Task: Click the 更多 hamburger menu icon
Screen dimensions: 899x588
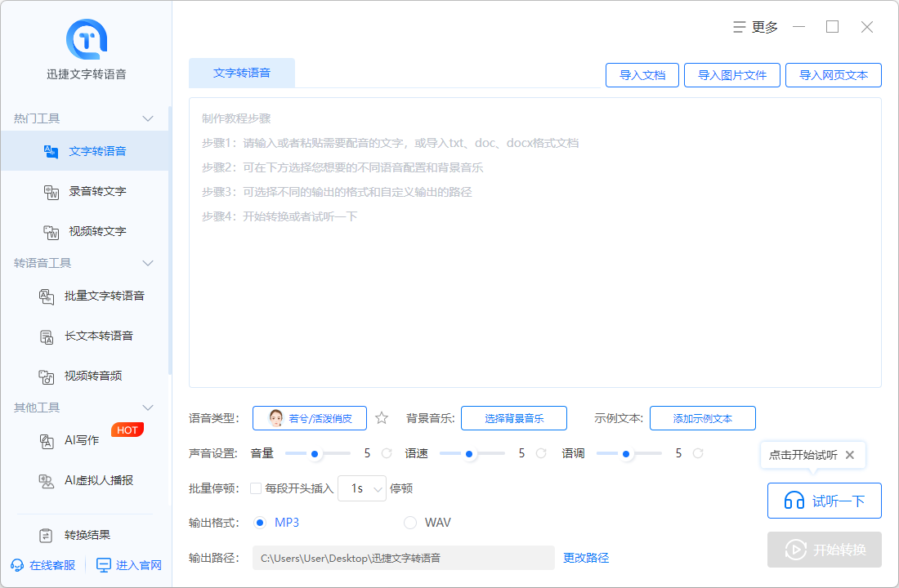Action: pos(740,27)
